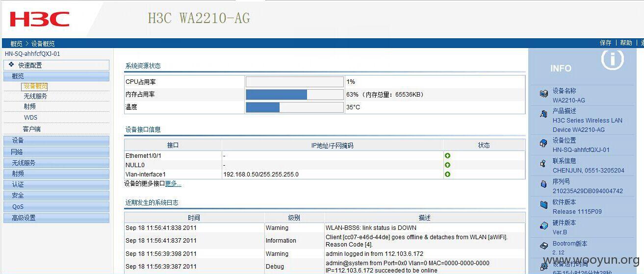Select 客户端 in the sidebar tree
Viewport: 644px width, 274px height.
tap(32, 129)
